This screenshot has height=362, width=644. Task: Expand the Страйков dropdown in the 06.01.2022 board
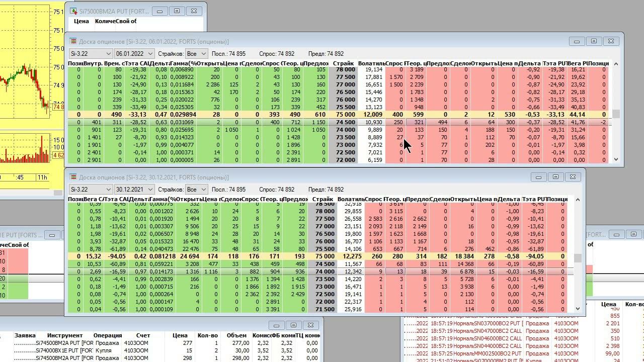pos(196,54)
